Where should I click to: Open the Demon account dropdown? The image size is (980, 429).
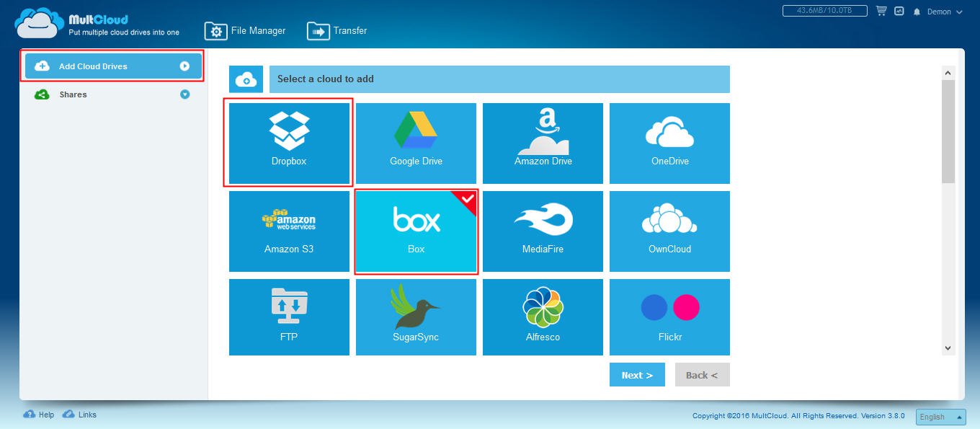[945, 12]
